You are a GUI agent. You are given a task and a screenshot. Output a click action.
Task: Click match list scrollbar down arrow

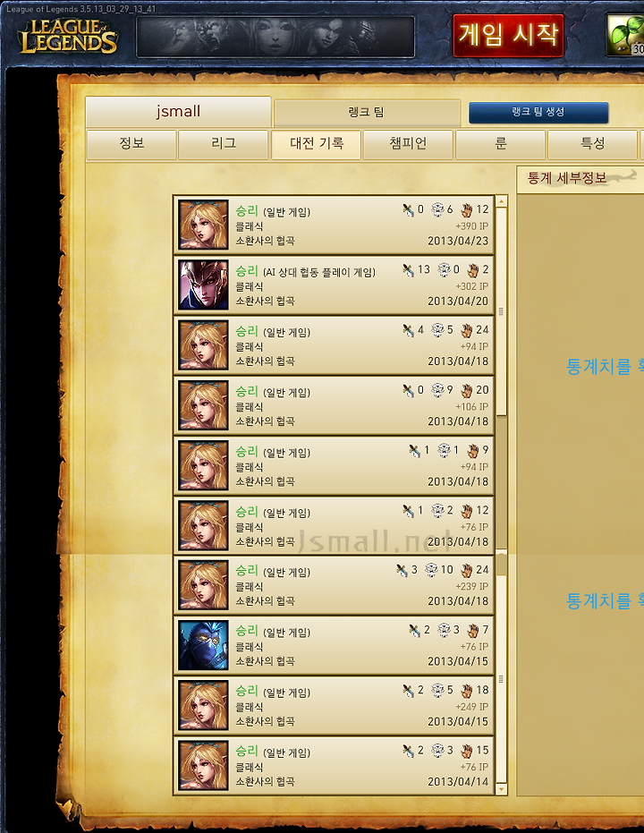tap(501, 789)
